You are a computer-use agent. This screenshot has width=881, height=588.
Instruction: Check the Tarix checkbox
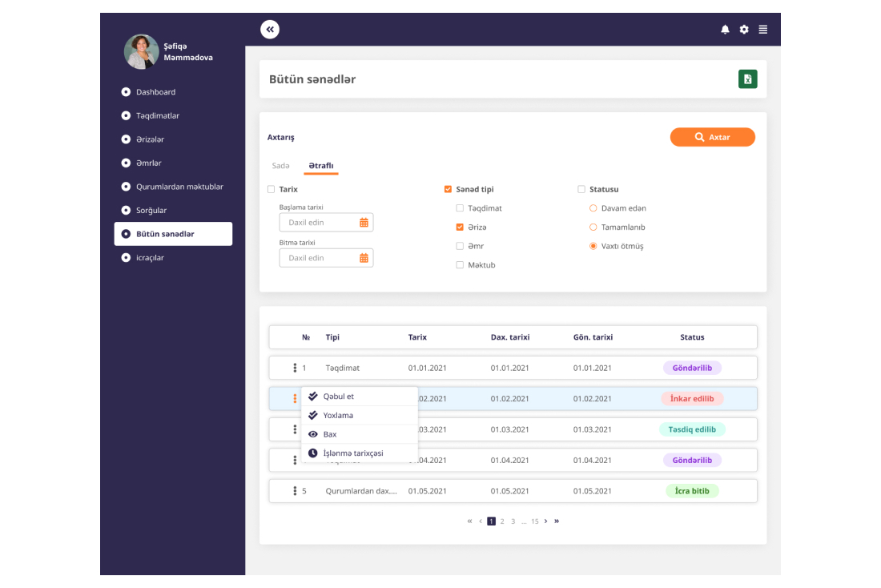(271, 190)
